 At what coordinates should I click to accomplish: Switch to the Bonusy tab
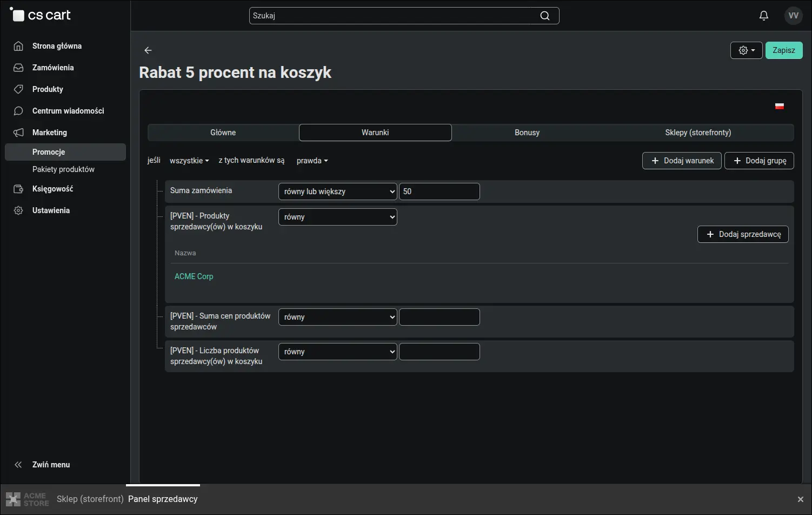click(x=527, y=133)
